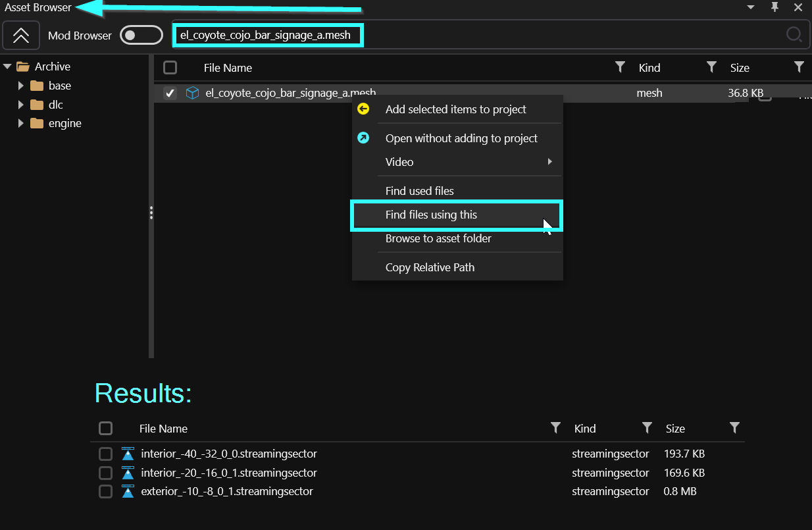812x530 pixels.
Task: Uncheck the el_coyote_cojo_bar_signage_a.mesh checkbox
Action: [x=170, y=93]
